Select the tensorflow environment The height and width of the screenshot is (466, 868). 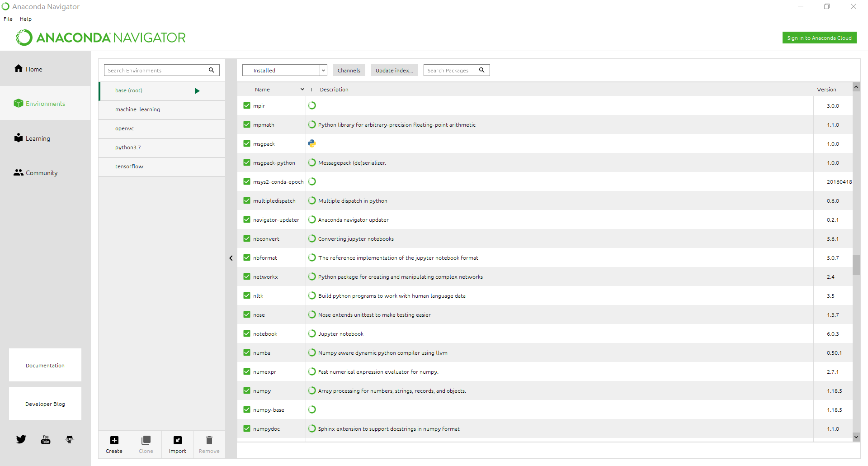[x=162, y=166]
